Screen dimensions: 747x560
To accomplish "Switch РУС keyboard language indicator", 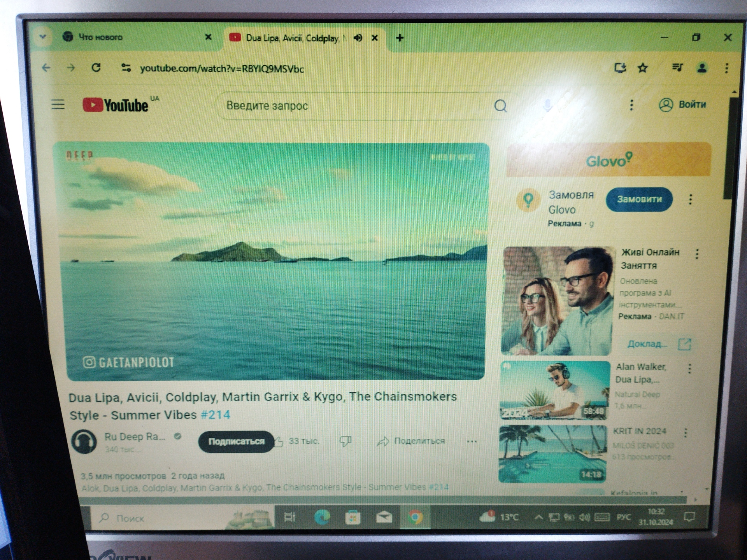I will tap(624, 517).
